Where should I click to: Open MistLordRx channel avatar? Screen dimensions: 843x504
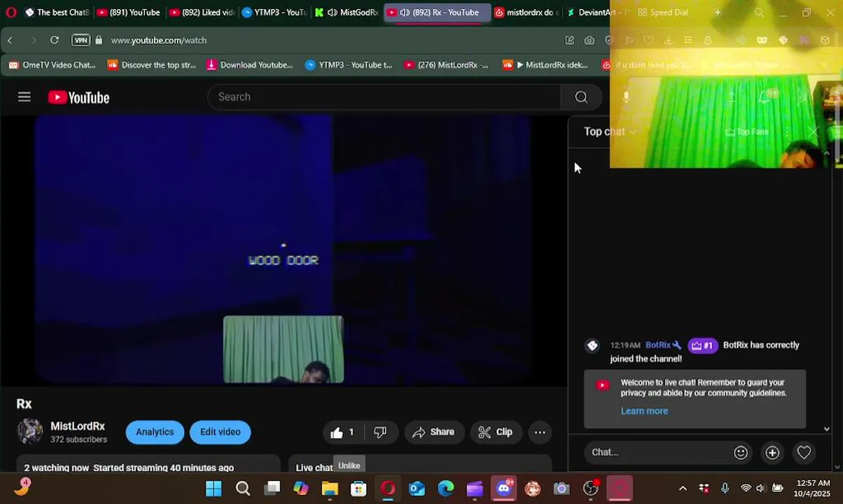click(x=30, y=432)
